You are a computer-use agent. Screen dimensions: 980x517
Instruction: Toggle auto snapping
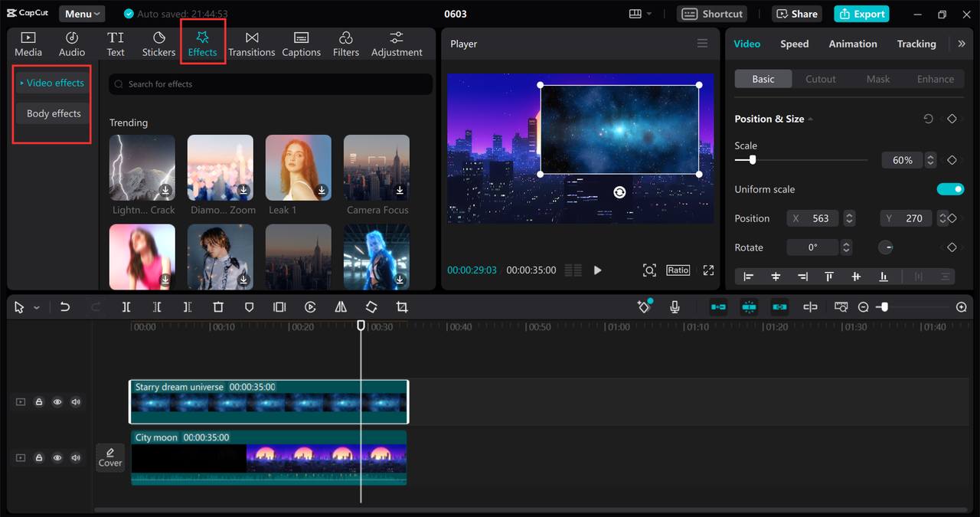tap(749, 307)
